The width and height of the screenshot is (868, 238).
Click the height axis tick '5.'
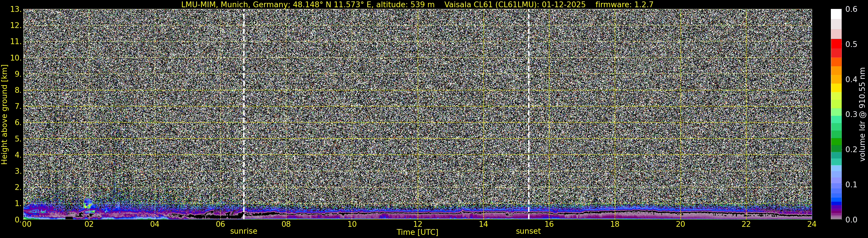(18, 139)
